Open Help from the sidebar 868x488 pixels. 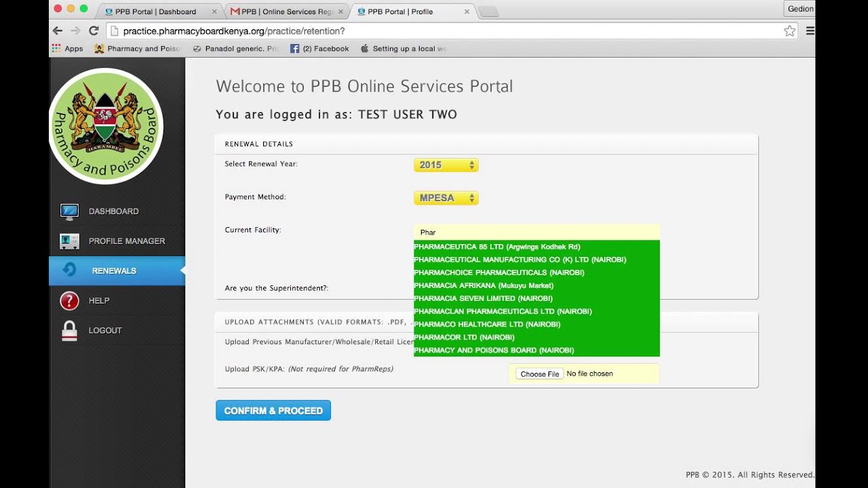(x=117, y=300)
